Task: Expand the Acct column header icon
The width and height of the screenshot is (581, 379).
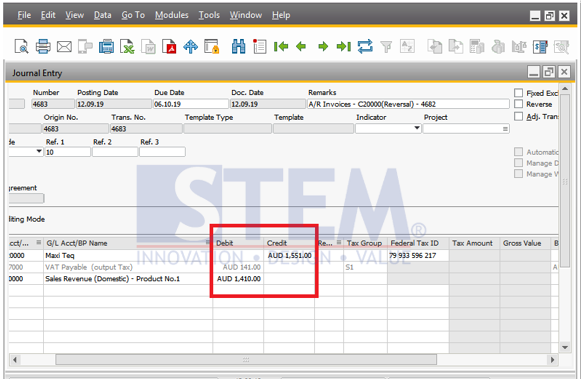Action: 39,242
